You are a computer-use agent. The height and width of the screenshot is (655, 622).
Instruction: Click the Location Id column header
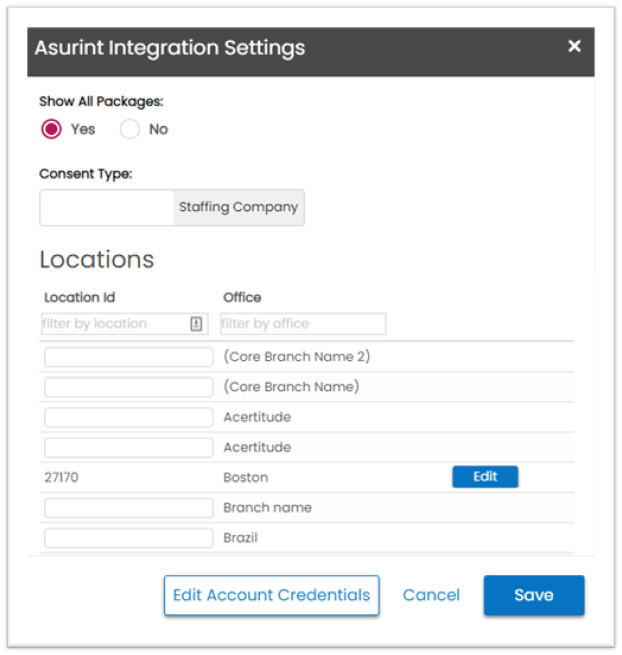coord(80,297)
